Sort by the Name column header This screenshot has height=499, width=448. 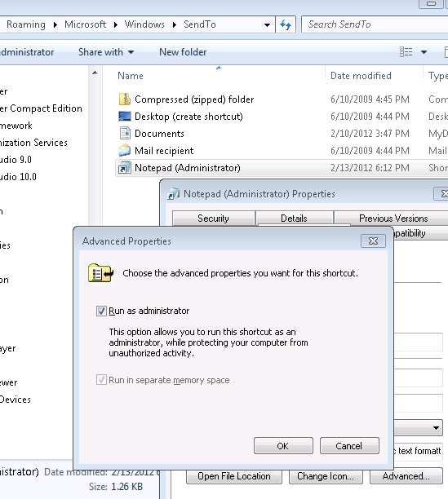pos(131,76)
